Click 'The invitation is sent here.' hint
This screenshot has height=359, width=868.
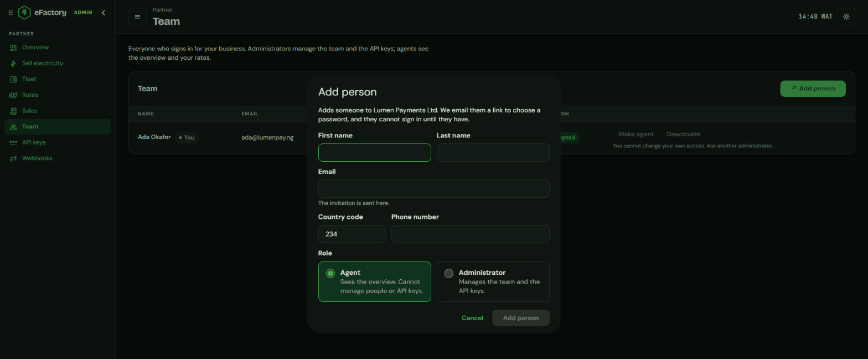[354, 203]
